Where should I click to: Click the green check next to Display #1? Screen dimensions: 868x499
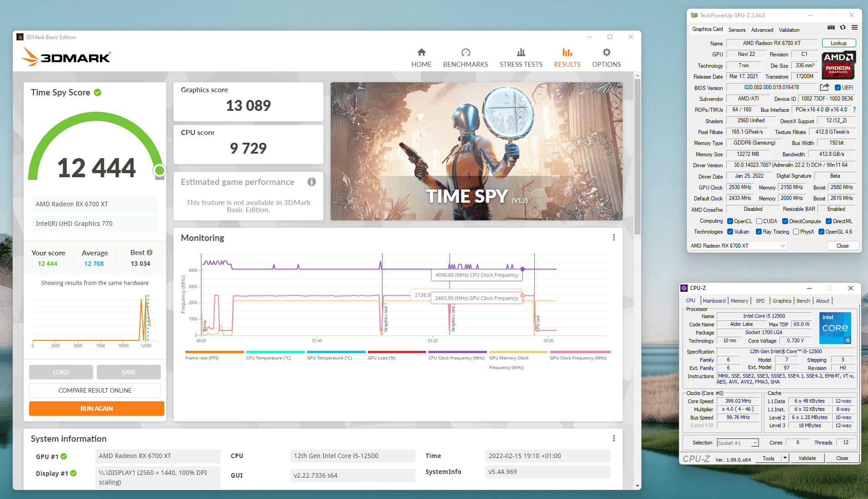74,473
